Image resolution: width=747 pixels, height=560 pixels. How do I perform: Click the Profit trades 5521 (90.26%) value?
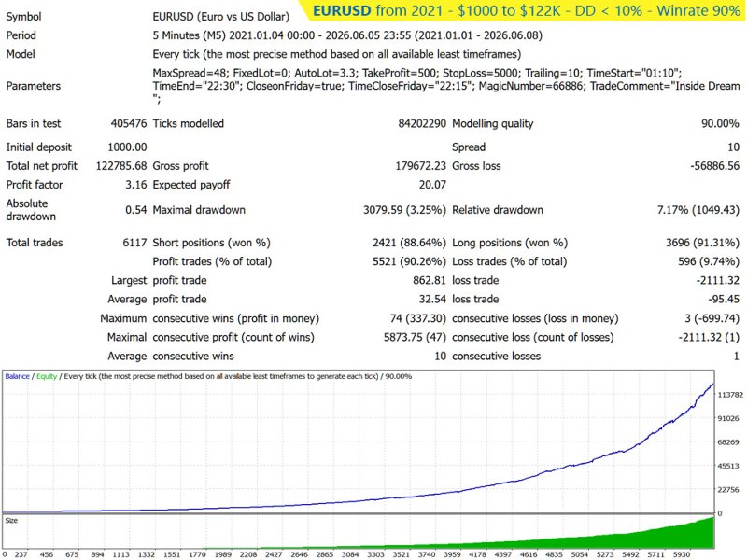(409, 261)
